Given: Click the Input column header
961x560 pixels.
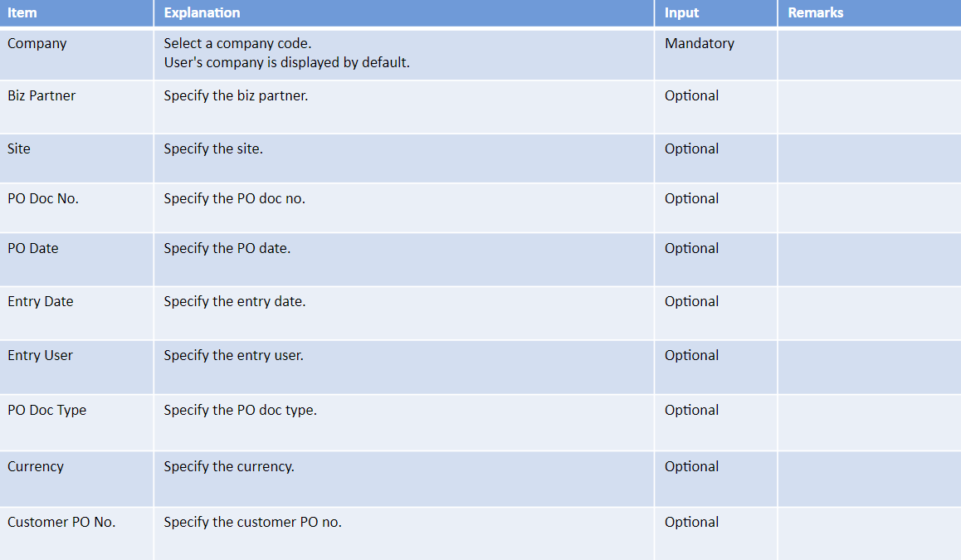Looking at the screenshot, I should click(716, 13).
